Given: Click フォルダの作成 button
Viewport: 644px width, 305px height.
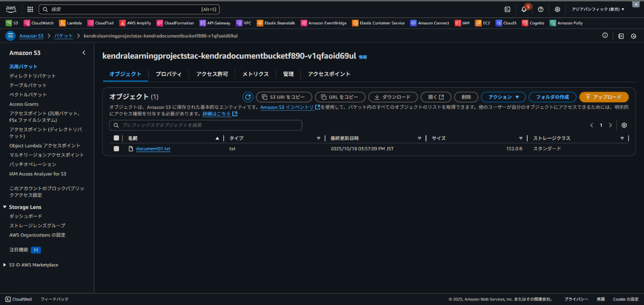Looking at the screenshot, I should (x=552, y=97).
